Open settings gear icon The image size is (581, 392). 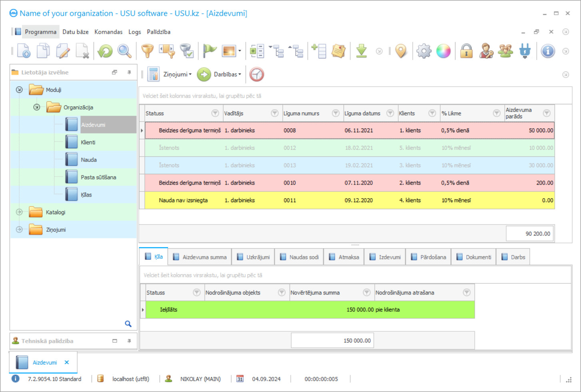point(424,51)
